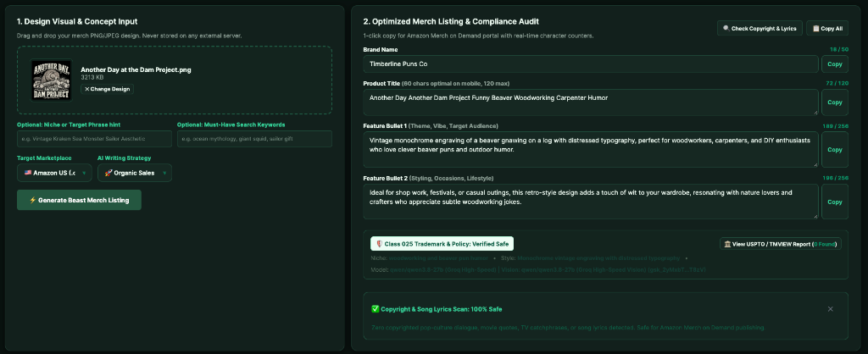Viewport: 868px width, 354px height.
Task: Open the Target Marketplace dropdown
Action: (54, 173)
